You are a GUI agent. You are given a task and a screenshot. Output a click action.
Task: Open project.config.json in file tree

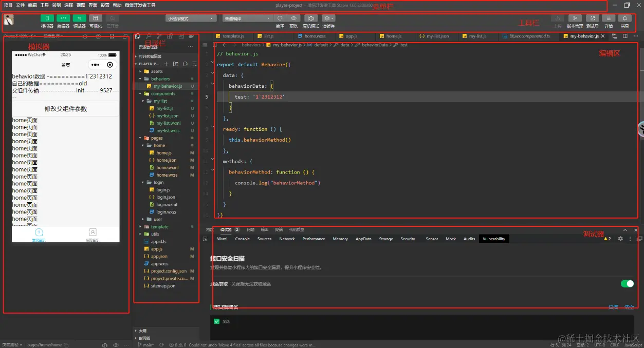pos(169,271)
